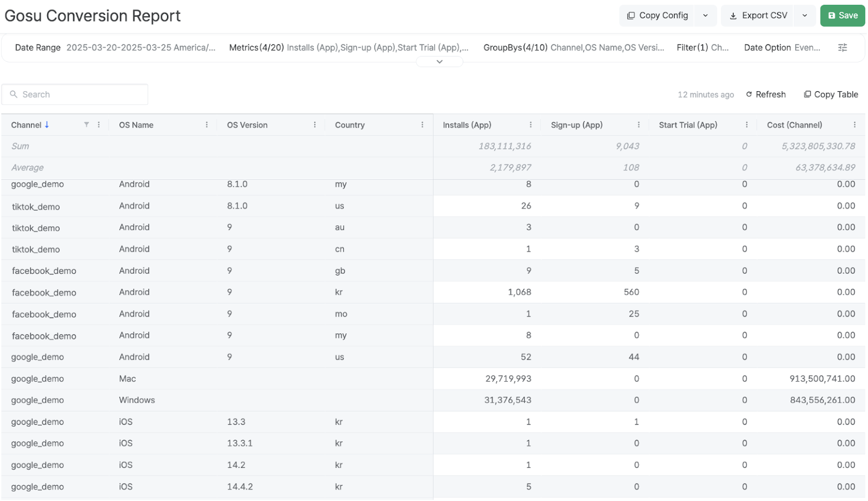868x501 pixels.
Task: Open the Country column options menu
Action: pyautogui.click(x=423, y=125)
